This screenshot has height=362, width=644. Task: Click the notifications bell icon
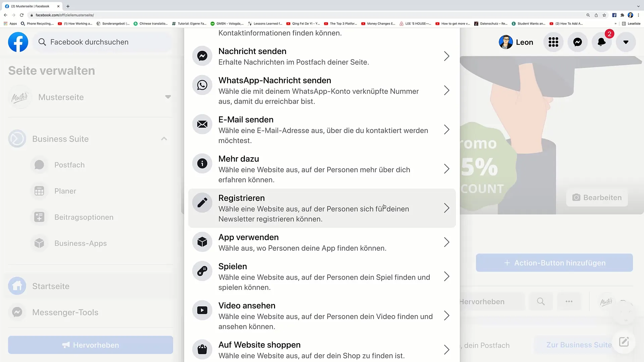(x=601, y=42)
